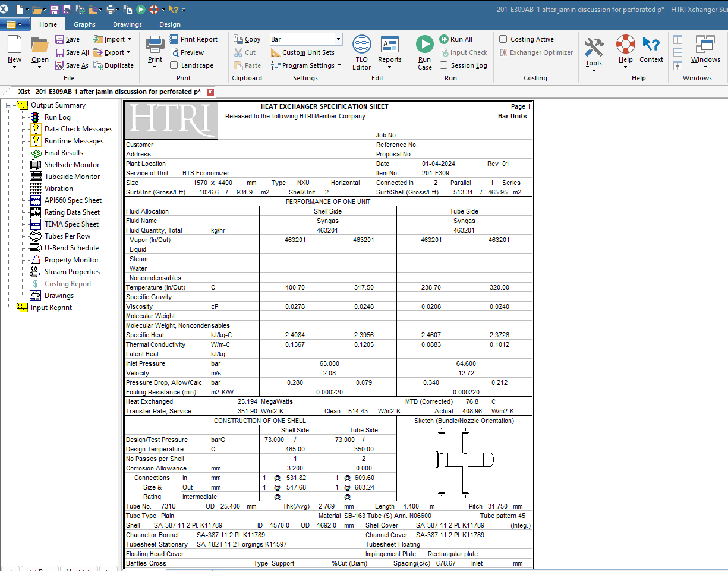Toggle the Landscape checkbox
The image size is (728, 571).
tap(174, 65)
